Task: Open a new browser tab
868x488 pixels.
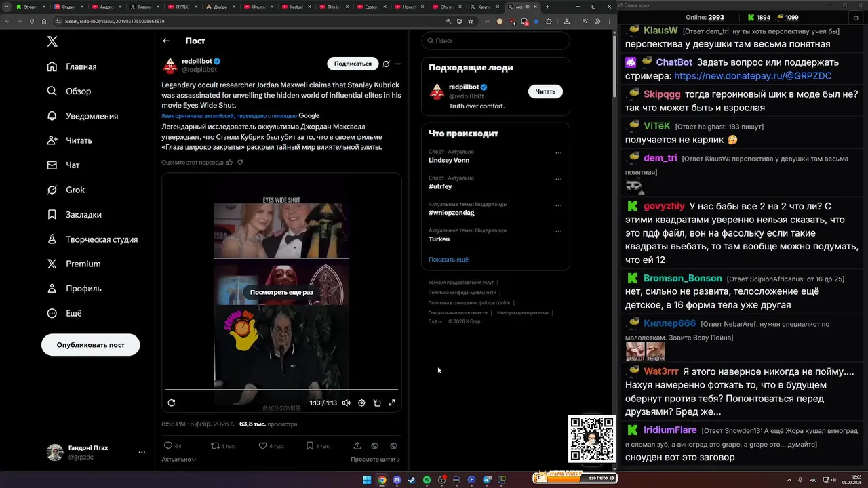Action: 547,7
